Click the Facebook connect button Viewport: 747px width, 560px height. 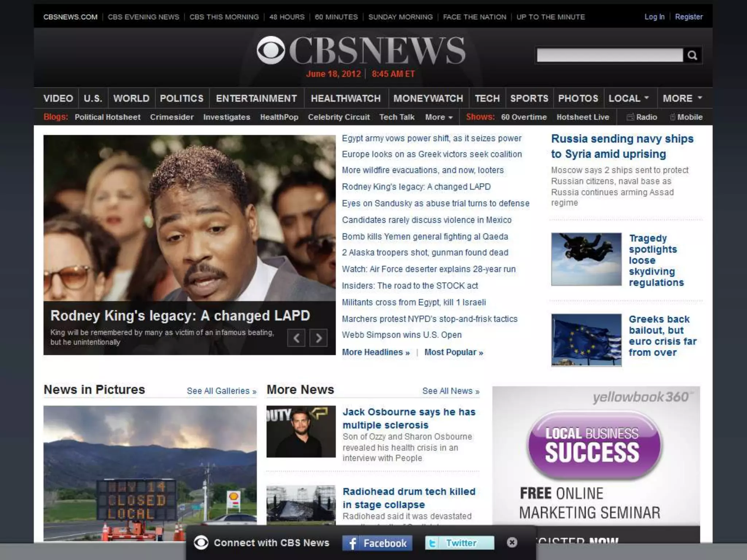click(x=377, y=543)
